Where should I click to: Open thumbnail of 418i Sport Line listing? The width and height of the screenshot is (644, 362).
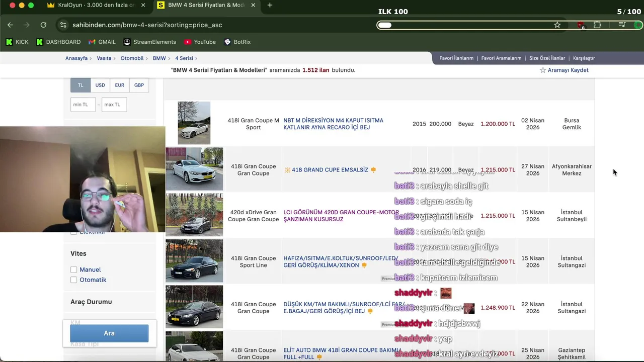point(194,261)
